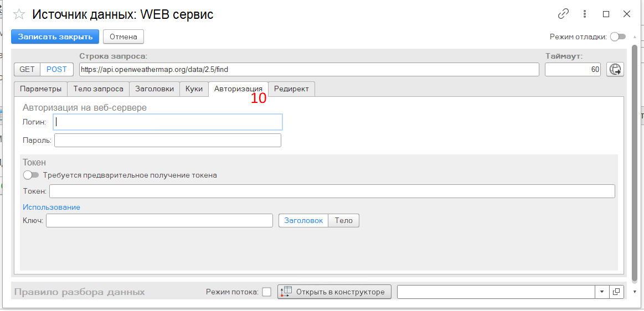Click the globe icon to execute the request
This screenshot has width=644, height=311.
tap(615, 69)
